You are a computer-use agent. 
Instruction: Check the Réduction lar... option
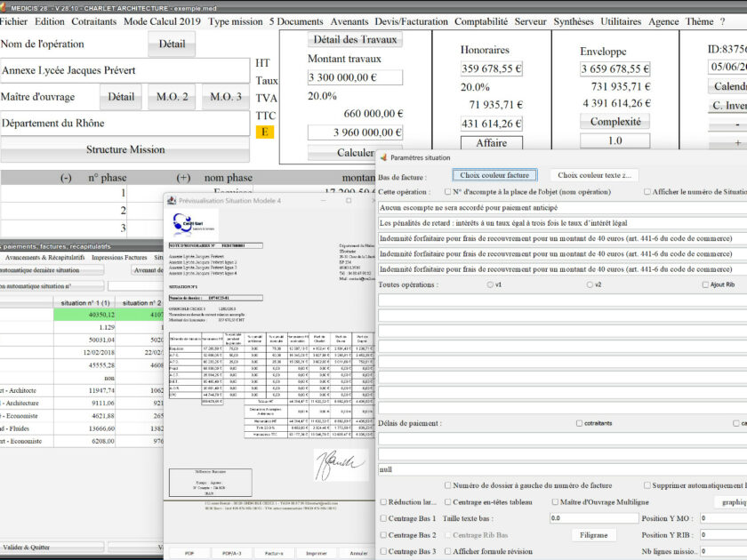(383, 502)
